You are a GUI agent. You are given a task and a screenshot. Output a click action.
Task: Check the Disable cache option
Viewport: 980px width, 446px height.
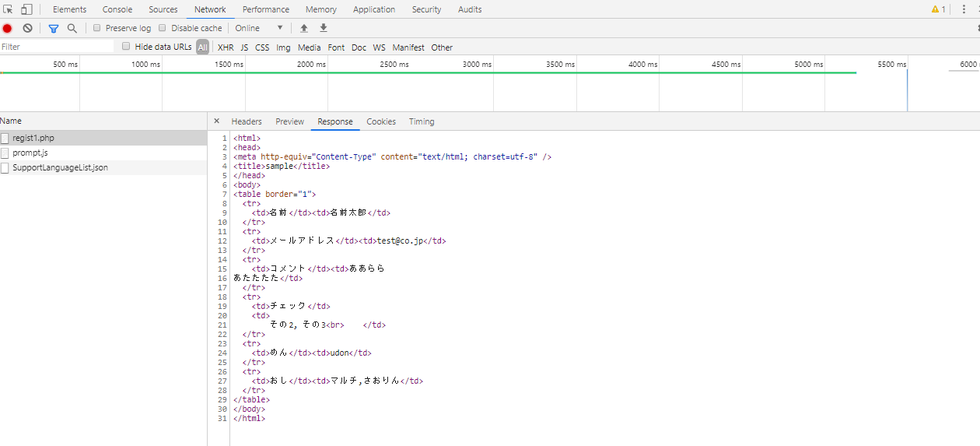pos(163,28)
